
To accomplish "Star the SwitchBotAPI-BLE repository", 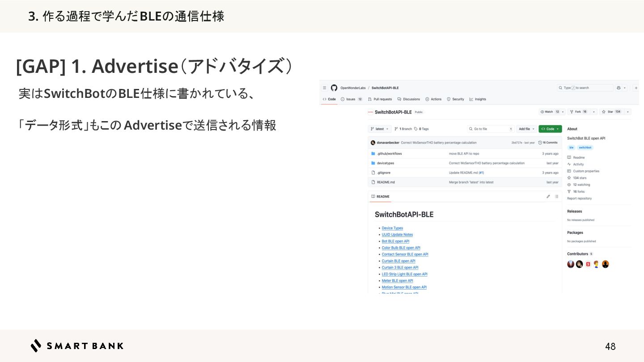I will (x=611, y=112).
